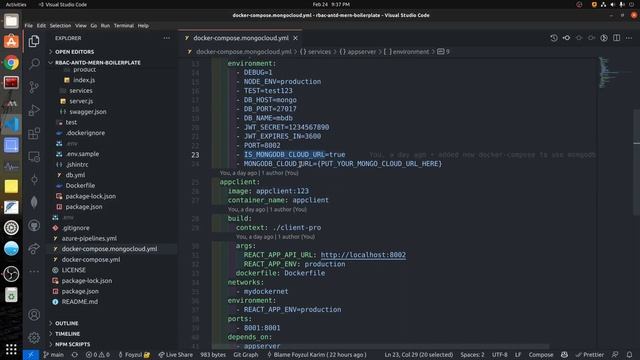Open system volume indicator in top bar
The width and height of the screenshot is (640, 360).
[613, 4]
